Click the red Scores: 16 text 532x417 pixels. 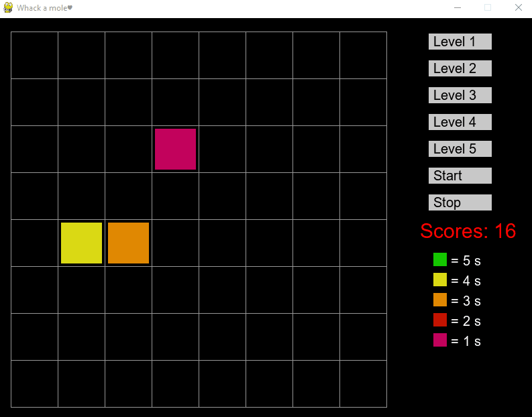[x=468, y=231]
